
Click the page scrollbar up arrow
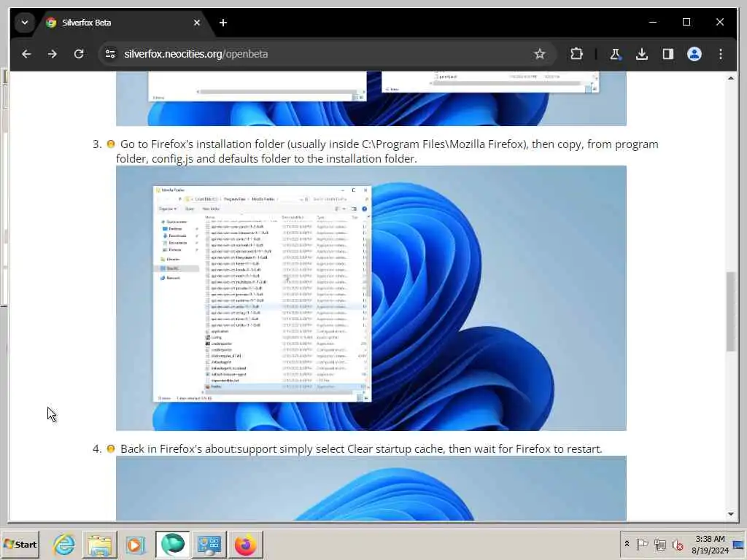pos(731,77)
